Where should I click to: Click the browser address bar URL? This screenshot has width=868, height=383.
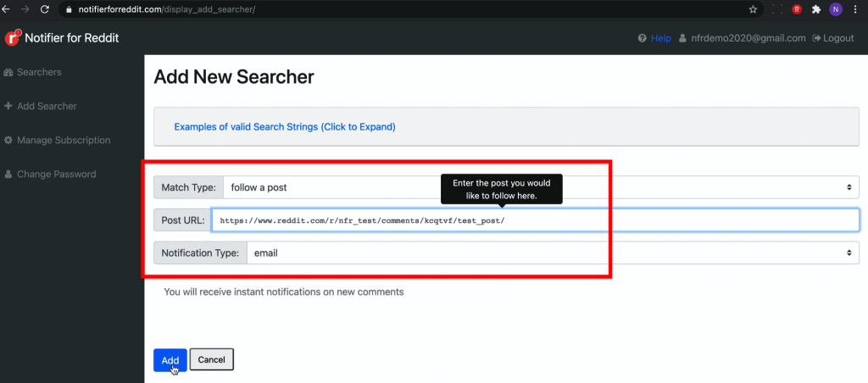(x=165, y=9)
